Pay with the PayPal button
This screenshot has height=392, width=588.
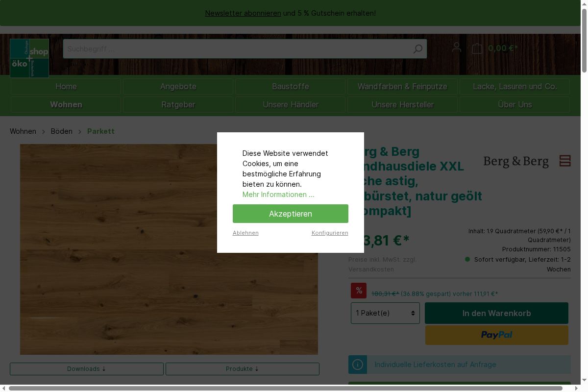[496, 335]
